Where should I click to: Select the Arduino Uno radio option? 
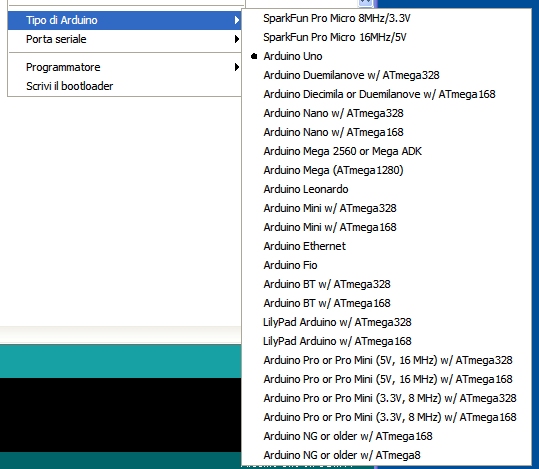coord(386,56)
